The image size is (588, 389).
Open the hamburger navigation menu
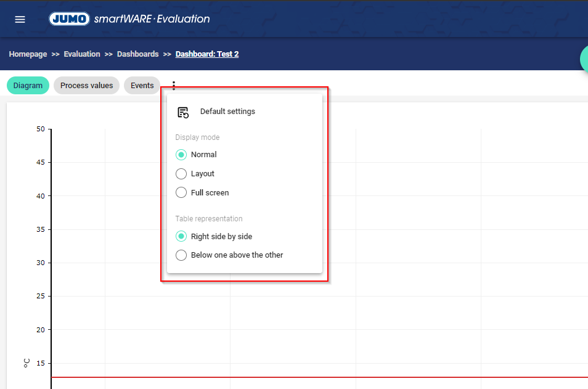click(20, 19)
